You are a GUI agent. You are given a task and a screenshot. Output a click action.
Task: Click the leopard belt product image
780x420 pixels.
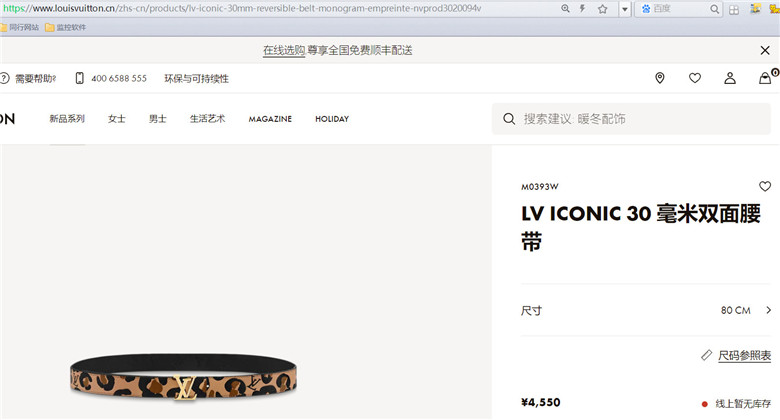click(184, 377)
